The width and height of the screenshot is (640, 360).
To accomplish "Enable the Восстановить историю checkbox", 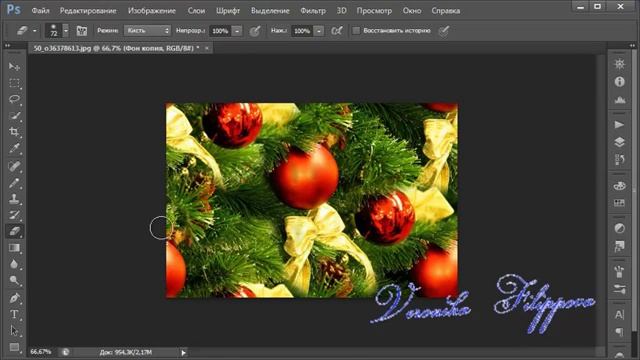I will click(x=356, y=31).
